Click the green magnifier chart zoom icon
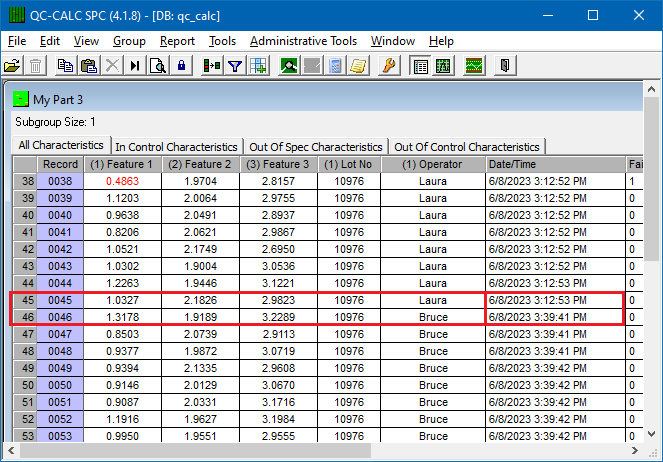 (x=289, y=66)
